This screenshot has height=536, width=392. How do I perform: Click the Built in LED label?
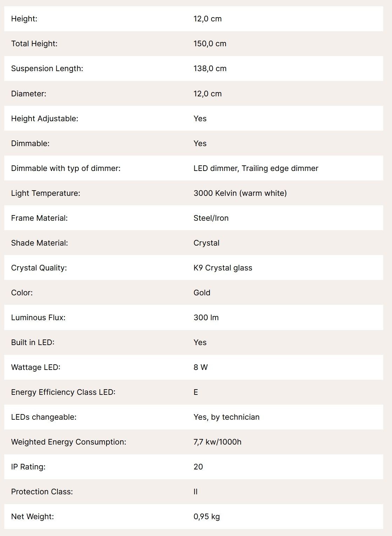(x=33, y=342)
